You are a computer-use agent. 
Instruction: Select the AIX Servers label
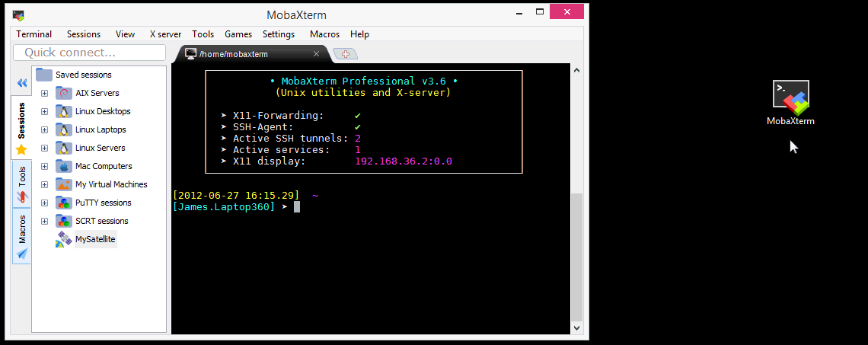click(x=97, y=93)
